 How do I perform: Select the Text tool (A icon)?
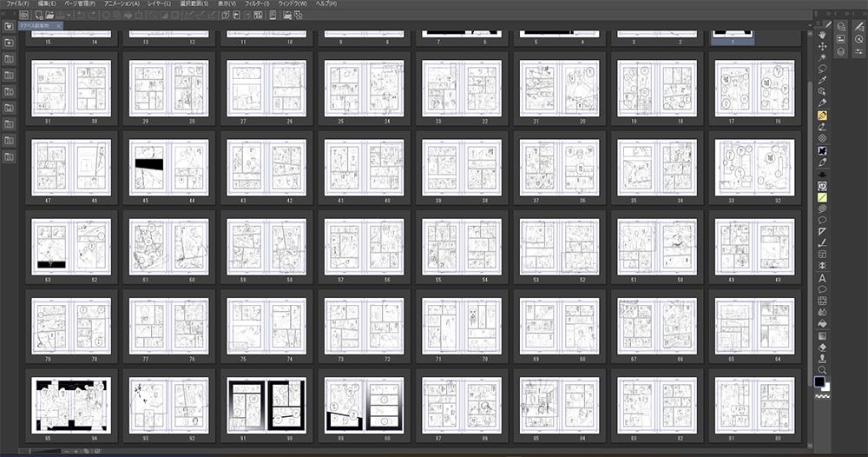pyautogui.click(x=822, y=278)
